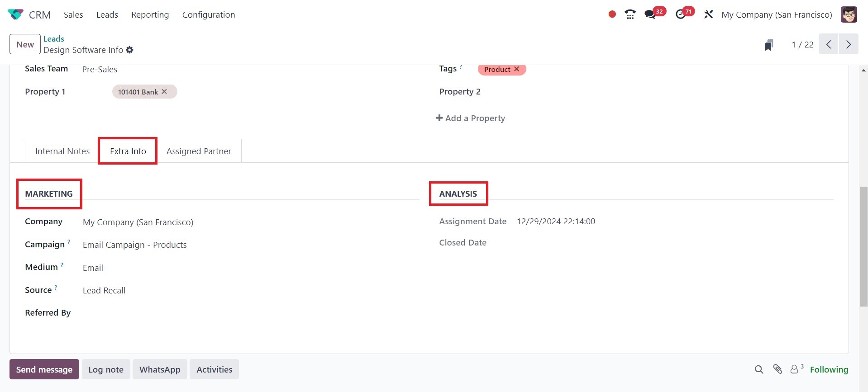Click the search messages magnifier icon
This screenshot has width=868, height=392.
pos(759,369)
